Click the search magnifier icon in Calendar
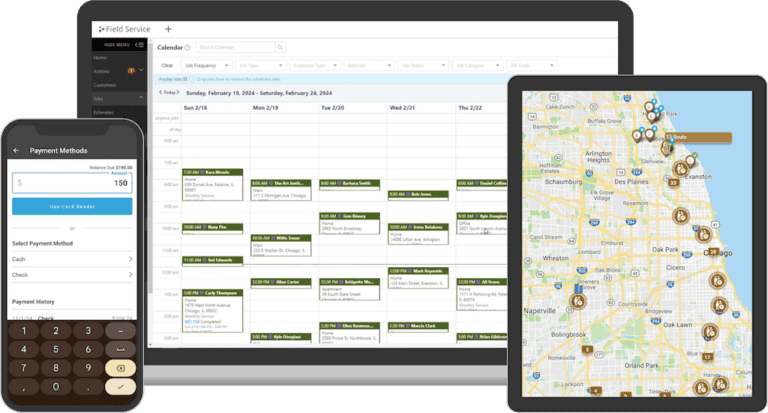This screenshot has height=413, width=768. pos(282,47)
